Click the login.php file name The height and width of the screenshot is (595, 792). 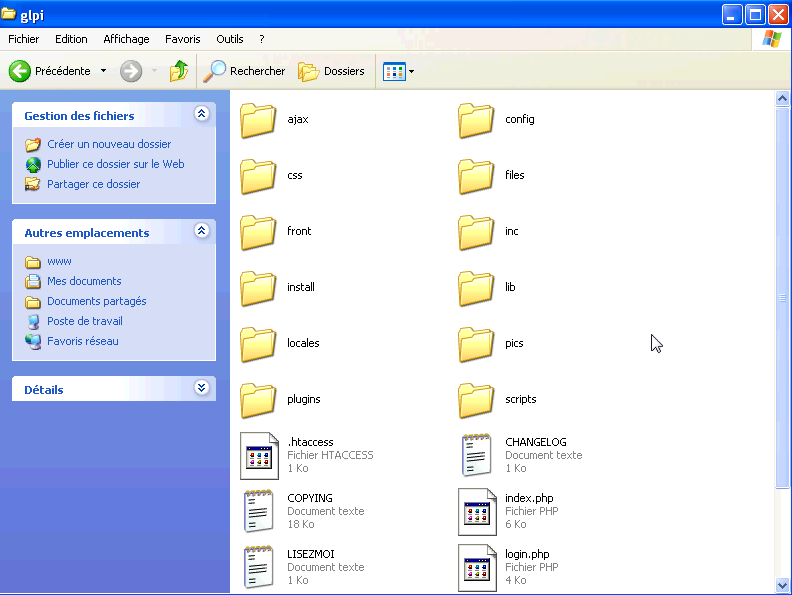pyautogui.click(x=527, y=554)
